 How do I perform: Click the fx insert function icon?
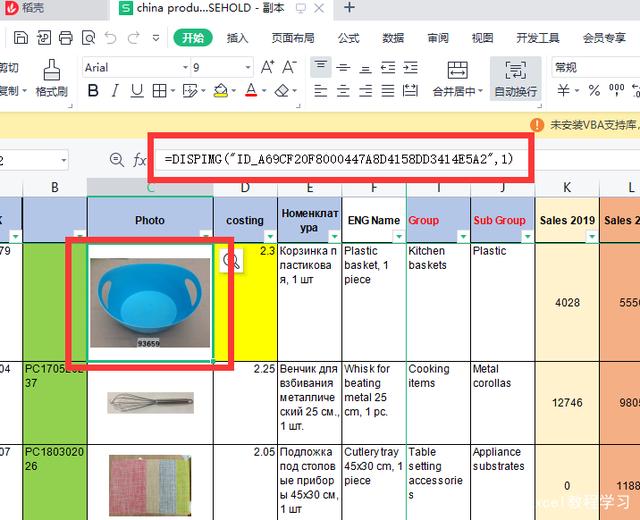pos(139,160)
